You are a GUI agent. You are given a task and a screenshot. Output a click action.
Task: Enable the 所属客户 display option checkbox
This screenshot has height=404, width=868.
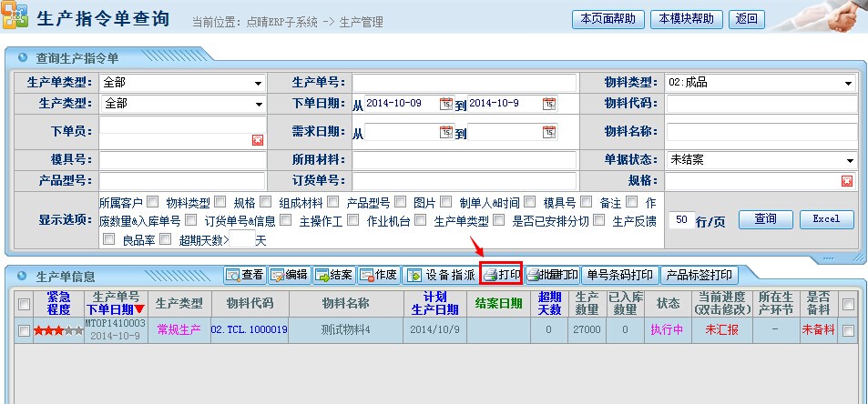(x=152, y=202)
